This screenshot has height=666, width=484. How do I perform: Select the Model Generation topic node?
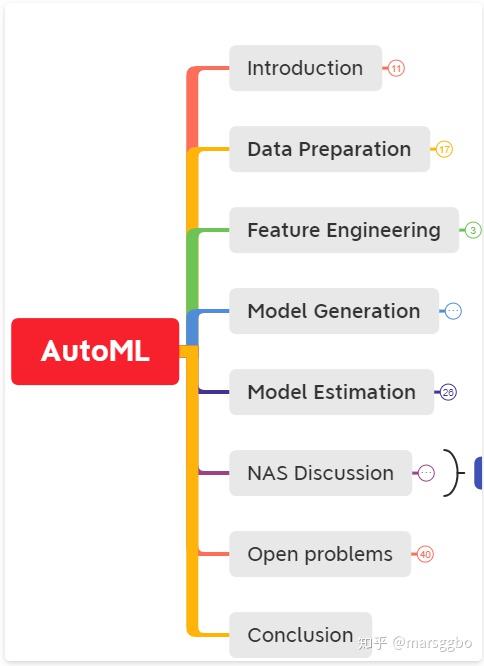click(x=334, y=311)
